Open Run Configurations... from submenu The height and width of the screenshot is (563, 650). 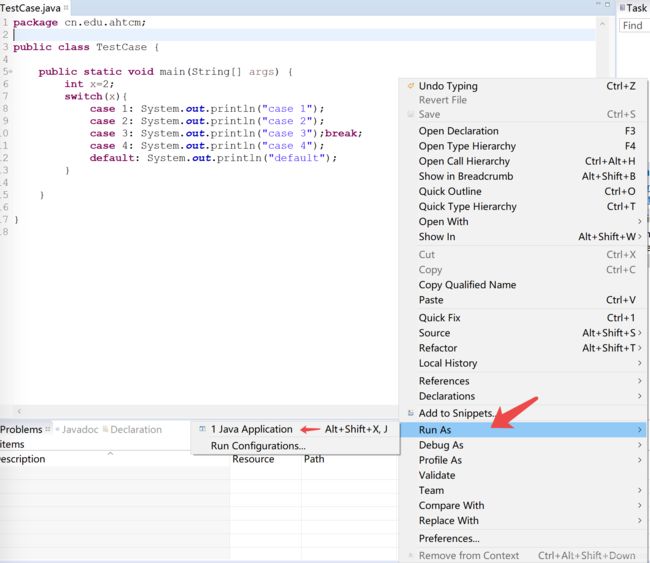pyautogui.click(x=296, y=446)
